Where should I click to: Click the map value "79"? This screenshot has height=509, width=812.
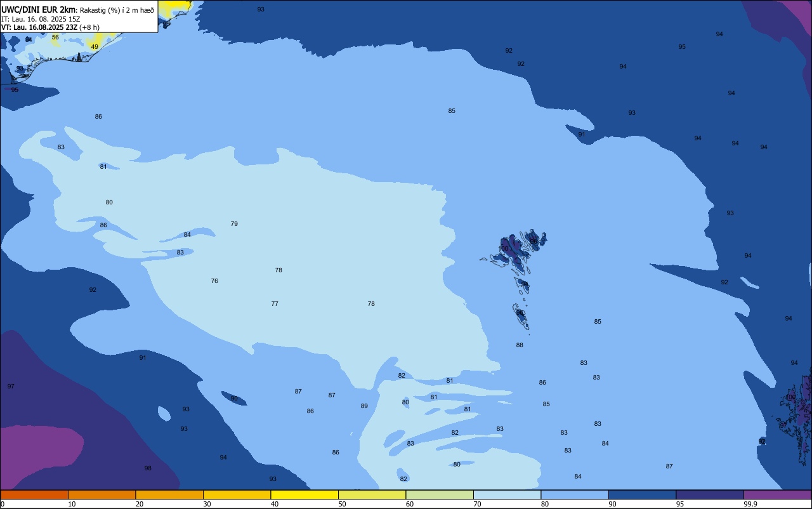(x=234, y=224)
